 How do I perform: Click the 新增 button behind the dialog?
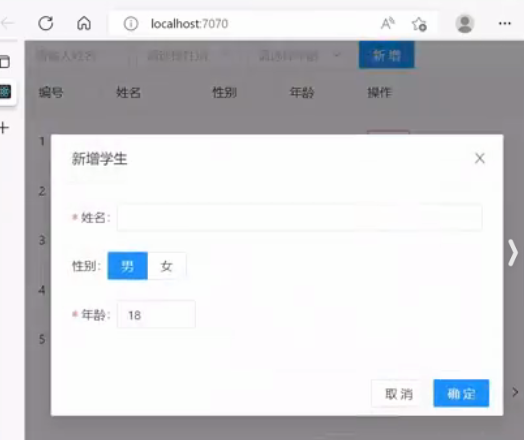click(387, 55)
